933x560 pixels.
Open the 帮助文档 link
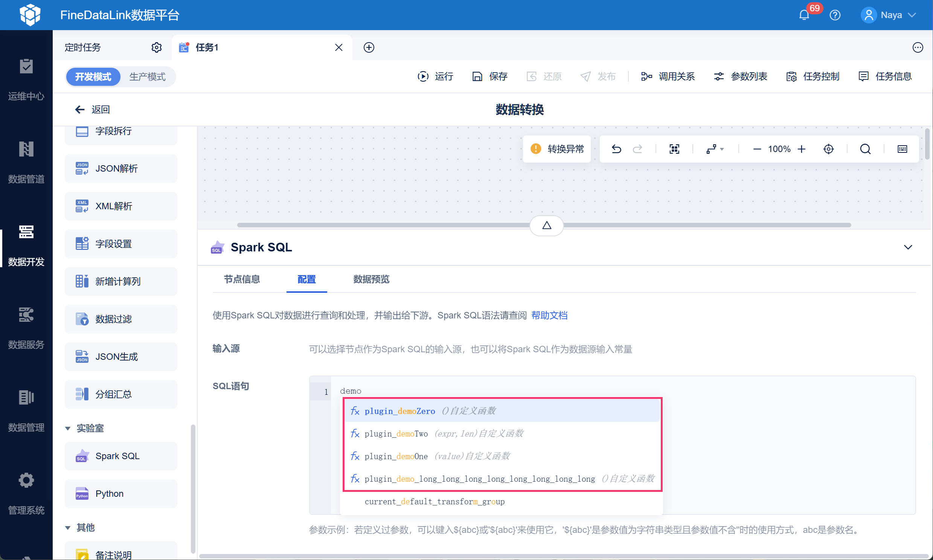[x=549, y=315]
